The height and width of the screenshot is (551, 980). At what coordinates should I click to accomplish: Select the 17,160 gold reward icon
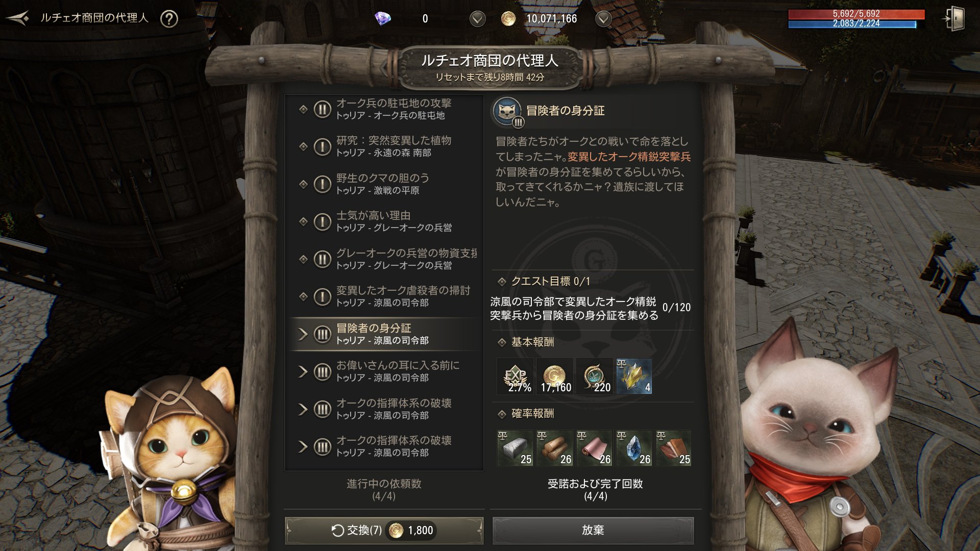click(555, 377)
